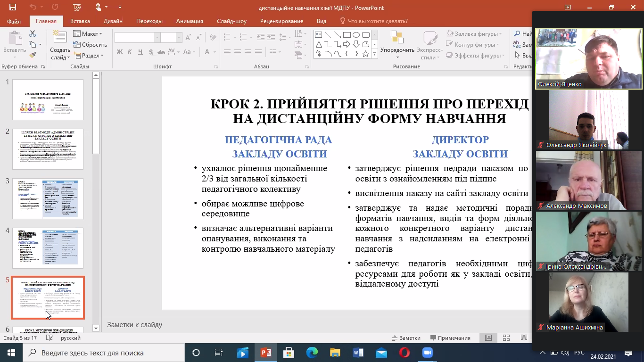Pick the five-point star shape

tap(365, 54)
